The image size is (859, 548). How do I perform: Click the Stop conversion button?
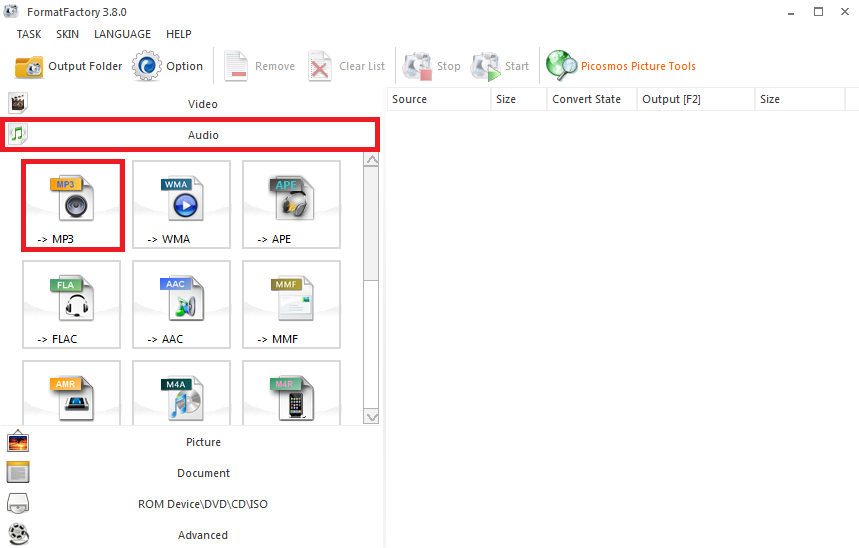(x=432, y=66)
